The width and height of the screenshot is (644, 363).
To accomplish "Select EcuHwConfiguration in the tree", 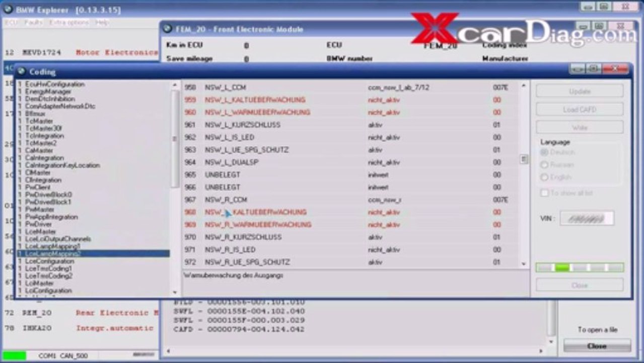I will click(x=54, y=84).
